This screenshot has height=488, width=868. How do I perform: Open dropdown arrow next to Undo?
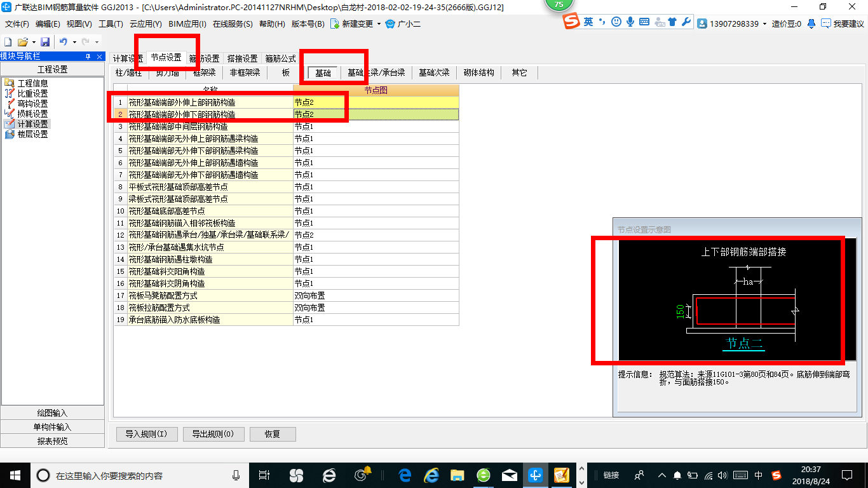pyautogui.click(x=74, y=42)
